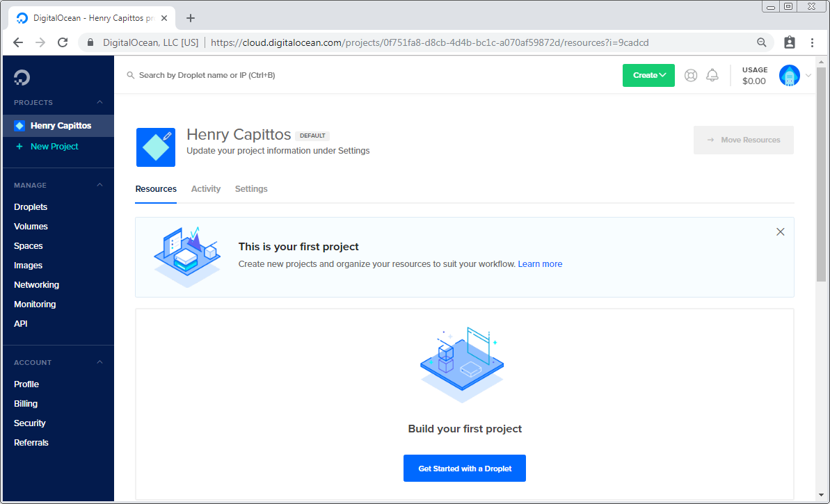This screenshot has width=830, height=504.
Task: Open API in the sidebar
Action: pyautogui.click(x=21, y=324)
